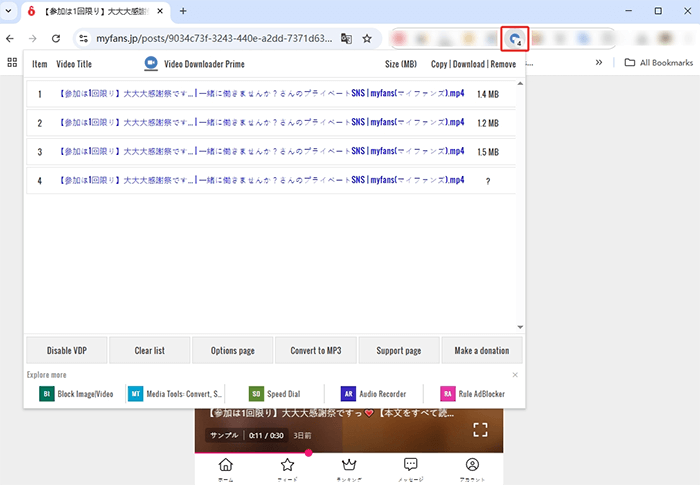
Task: Open the Support page button
Action: 399,351
